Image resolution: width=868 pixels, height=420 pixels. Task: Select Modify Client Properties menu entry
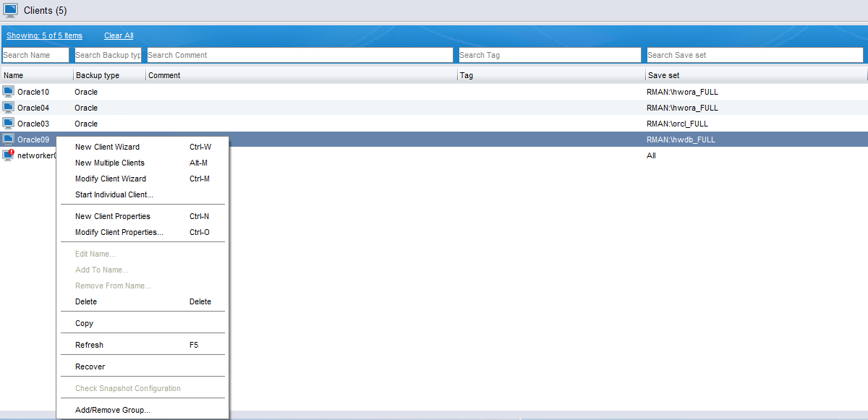coord(119,232)
